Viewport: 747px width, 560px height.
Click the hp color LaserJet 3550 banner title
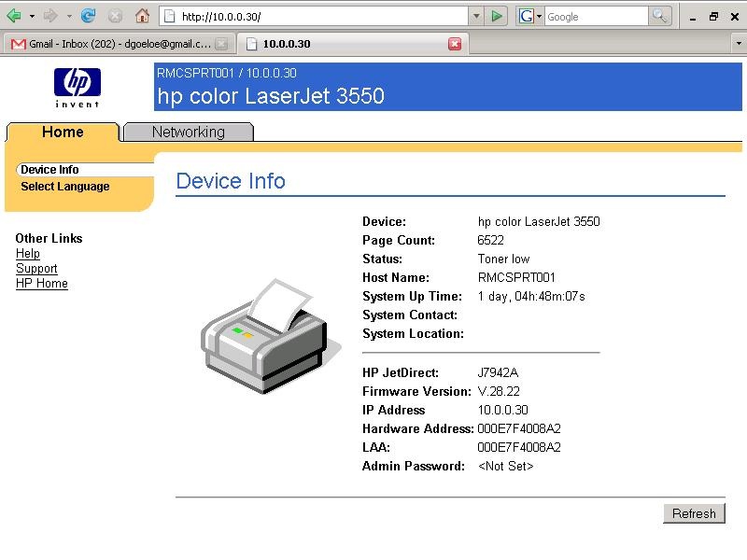271,96
